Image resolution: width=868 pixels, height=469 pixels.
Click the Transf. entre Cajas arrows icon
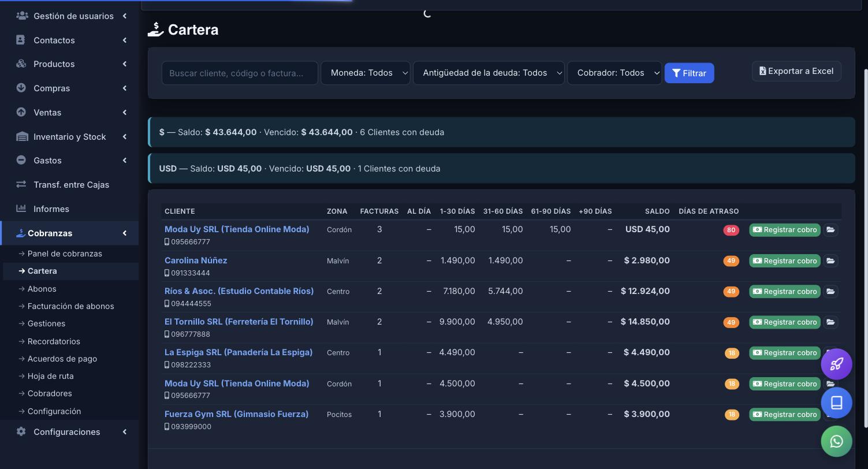pos(21,184)
